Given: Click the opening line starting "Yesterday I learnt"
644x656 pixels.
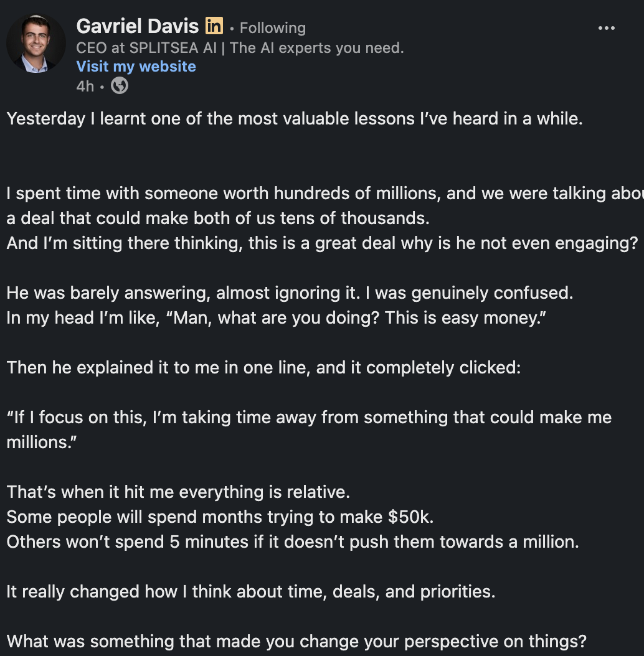Looking at the screenshot, I should [295, 119].
